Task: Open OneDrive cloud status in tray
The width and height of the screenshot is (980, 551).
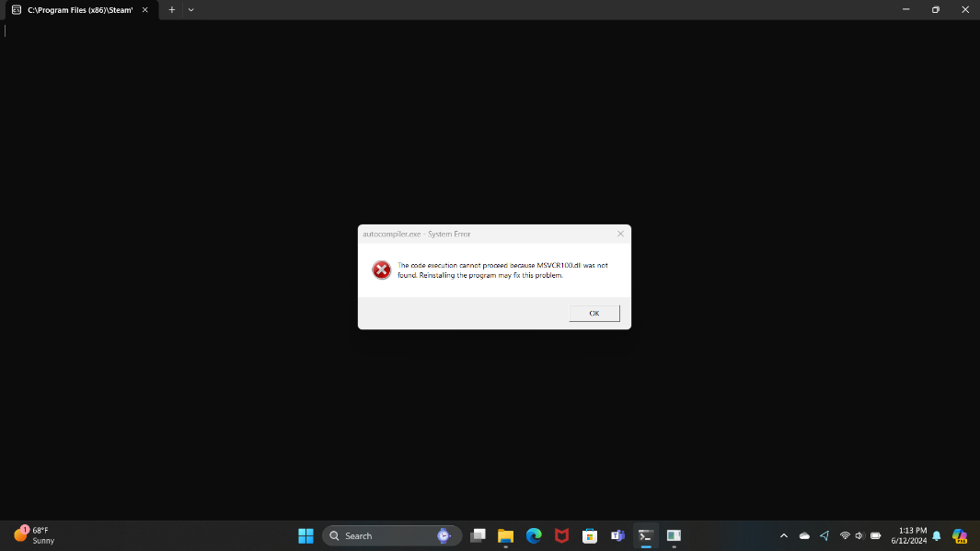Action: (804, 535)
